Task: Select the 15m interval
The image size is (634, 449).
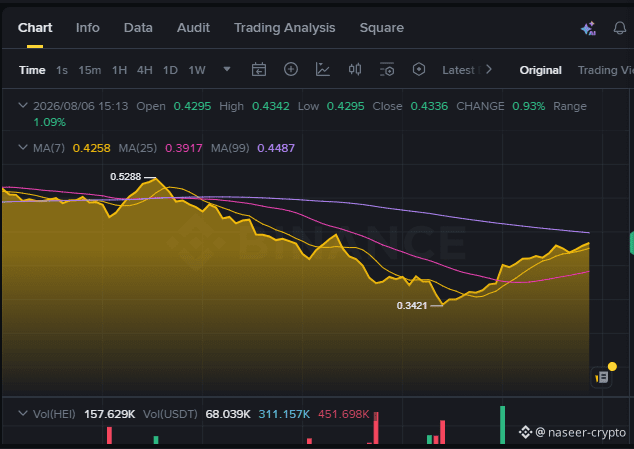Action: click(90, 70)
